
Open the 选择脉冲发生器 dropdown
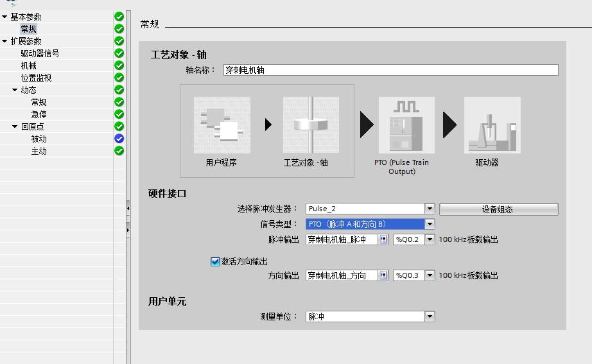pos(430,209)
